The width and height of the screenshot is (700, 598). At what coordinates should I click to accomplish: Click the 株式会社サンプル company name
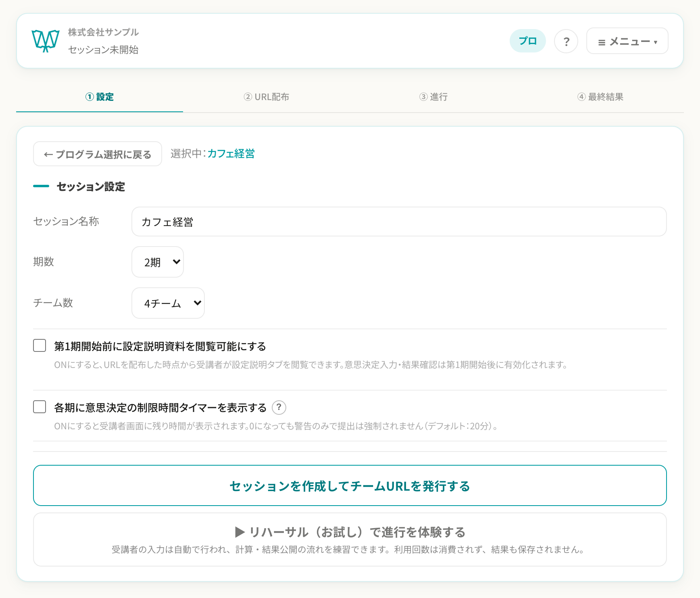pos(103,32)
